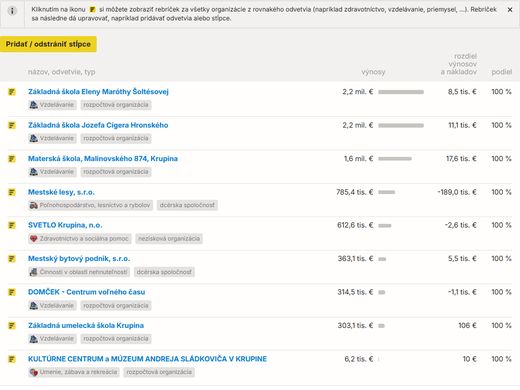Click rozpočtová organizácia tag under Základná umelecká škola Krupina
The width and height of the screenshot is (520, 390).
(116, 339)
